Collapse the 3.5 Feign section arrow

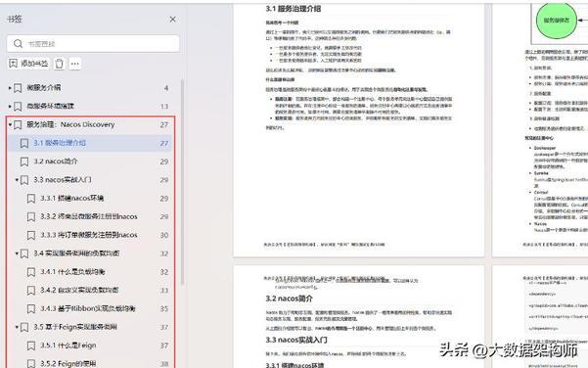pos(17,327)
